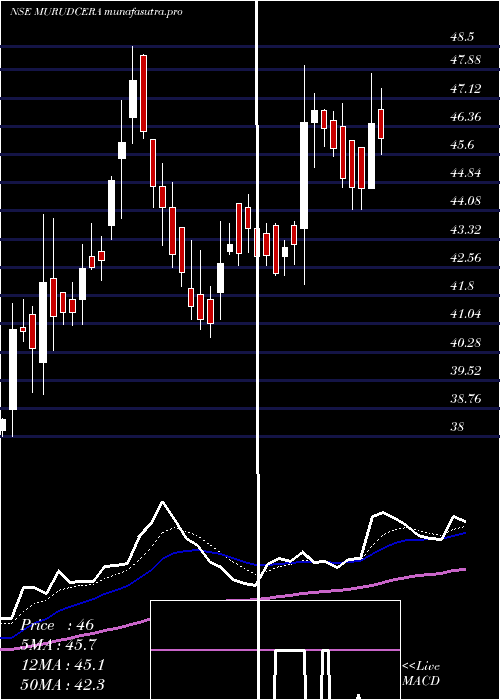Screen dimensions: 500x700
Task: Select the 44.84 price axis label
Action: pos(466,173)
